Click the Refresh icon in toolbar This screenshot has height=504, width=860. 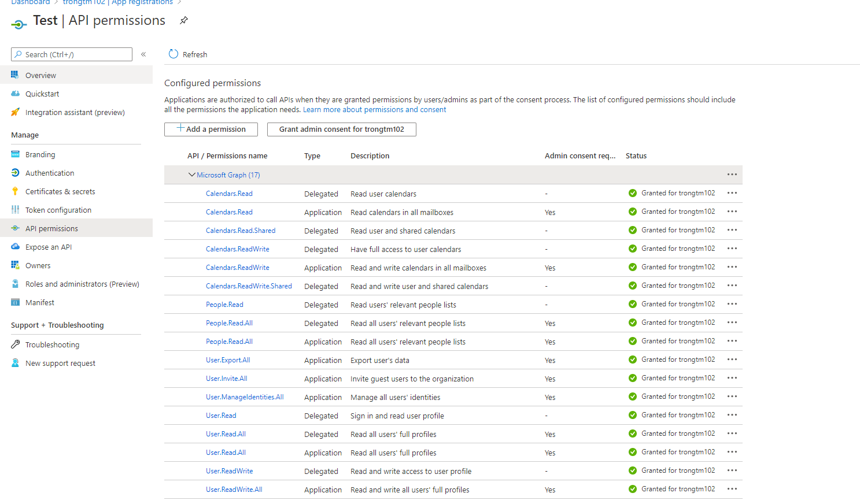(x=174, y=54)
